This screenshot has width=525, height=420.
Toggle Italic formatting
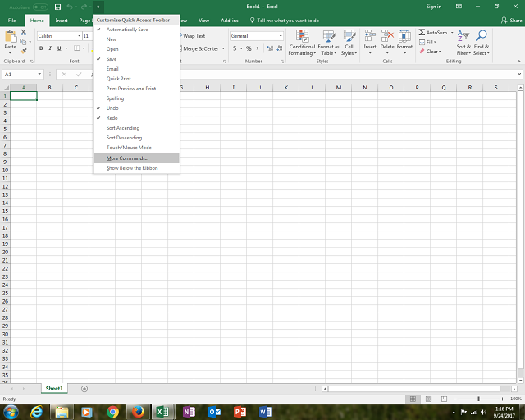coord(50,48)
